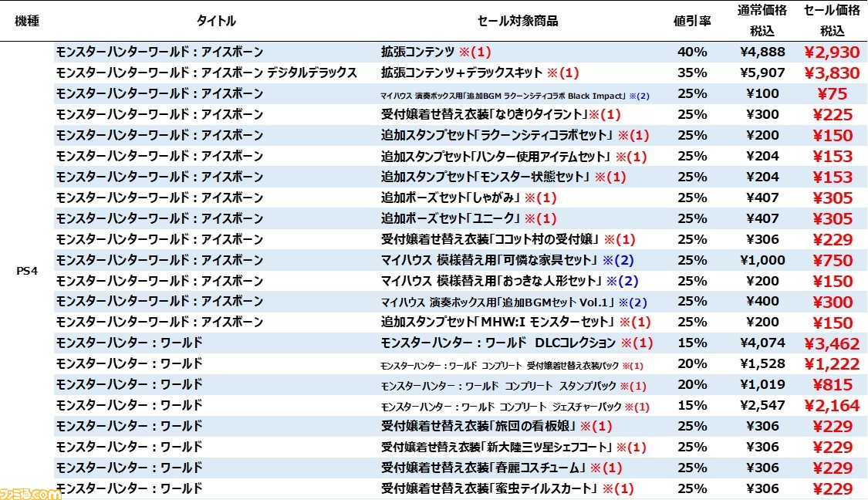Click the セール対象商品 column header
Image resolution: width=868 pixels, height=500 pixels.
coord(518,21)
